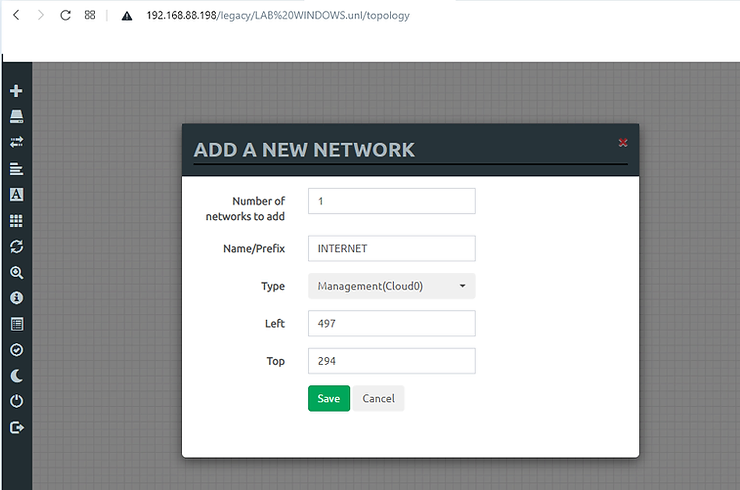Open the More actions grid icon

(x=17, y=220)
